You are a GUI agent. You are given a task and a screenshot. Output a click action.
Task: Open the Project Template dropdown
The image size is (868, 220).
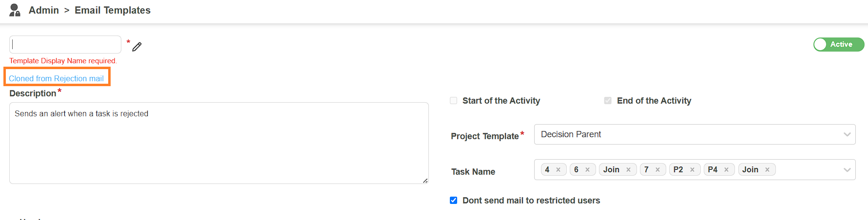click(x=694, y=134)
